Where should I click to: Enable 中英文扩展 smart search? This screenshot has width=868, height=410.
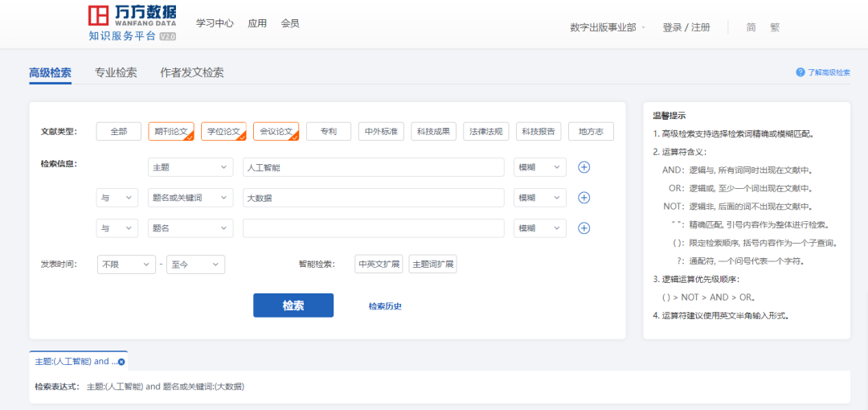click(379, 264)
